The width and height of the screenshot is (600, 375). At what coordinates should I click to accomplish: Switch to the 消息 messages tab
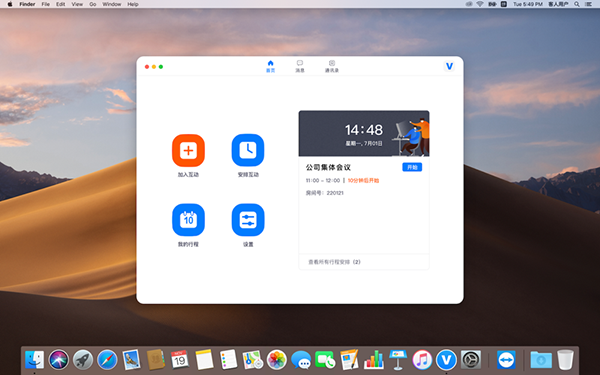click(300, 66)
